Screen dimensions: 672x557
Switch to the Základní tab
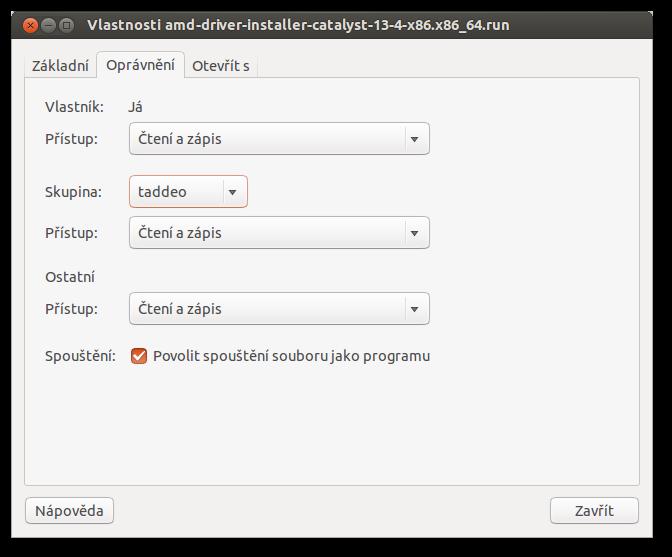(x=60, y=66)
